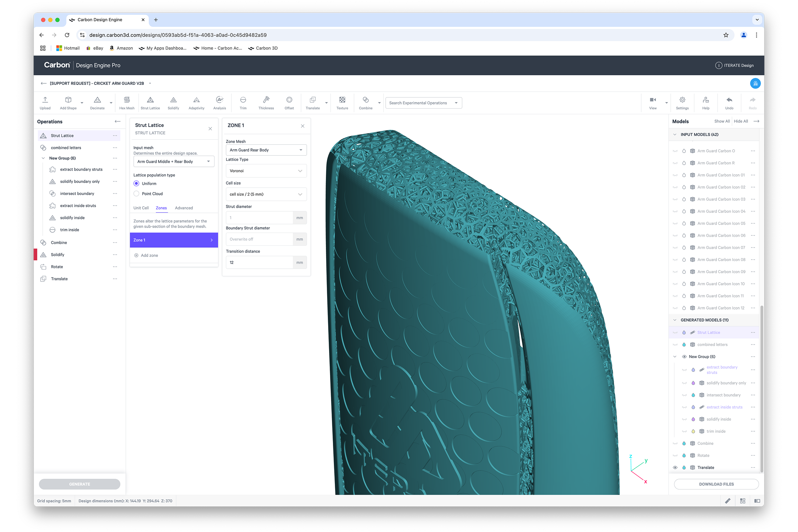The image size is (798, 532).
Task: Collapse the Operations panel arrow
Action: click(118, 122)
